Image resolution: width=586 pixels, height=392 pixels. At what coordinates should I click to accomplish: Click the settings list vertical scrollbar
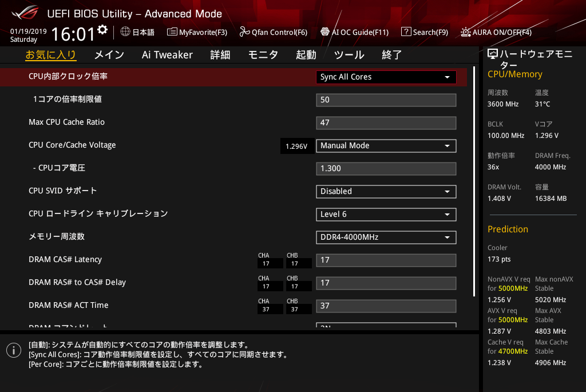[474, 181]
